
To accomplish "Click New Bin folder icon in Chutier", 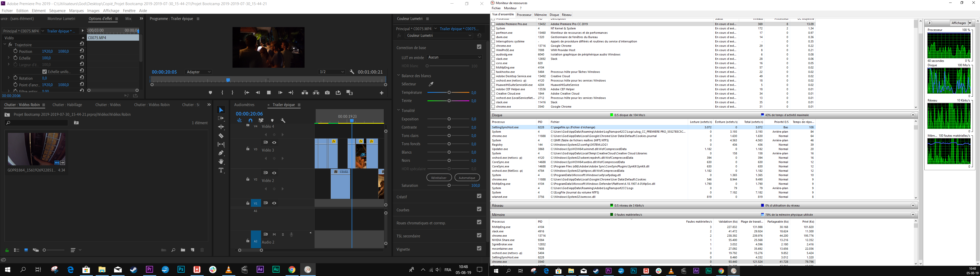I will [183, 250].
